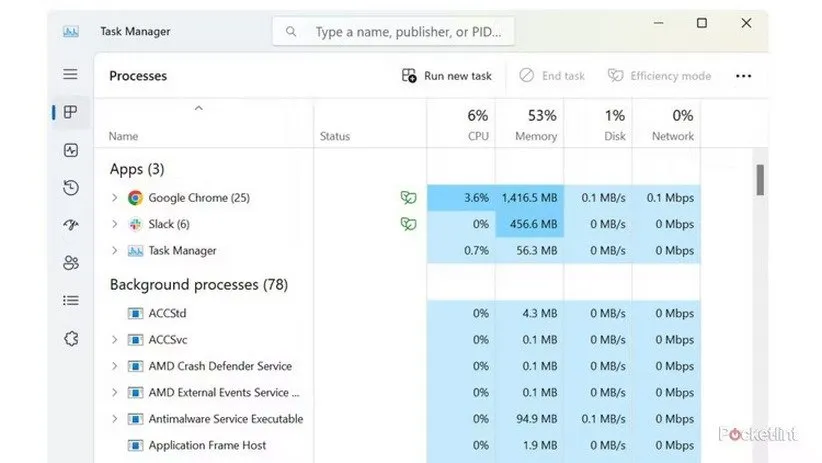Open App history sidebar icon
822x463 pixels.
pyautogui.click(x=70, y=188)
